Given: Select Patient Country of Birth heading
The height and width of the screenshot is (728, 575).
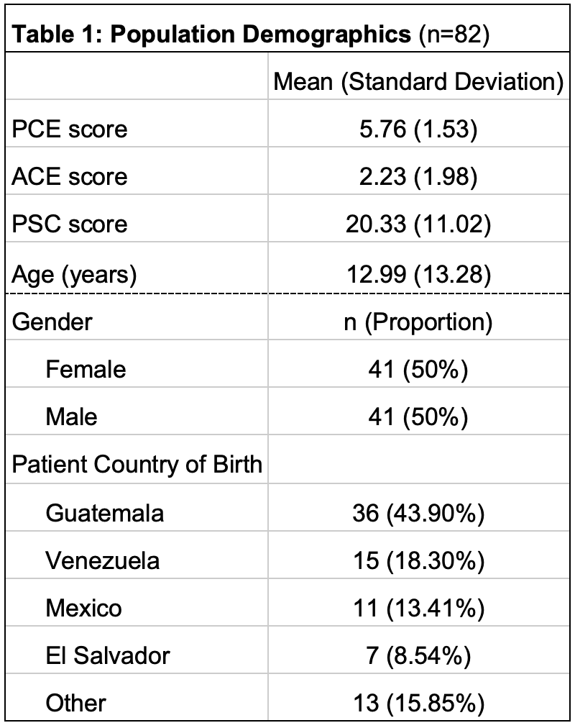Looking at the screenshot, I should coord(137,464).
